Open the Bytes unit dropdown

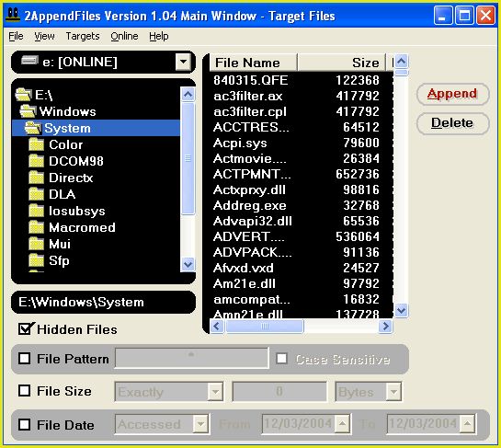click(x=393, y=391)
